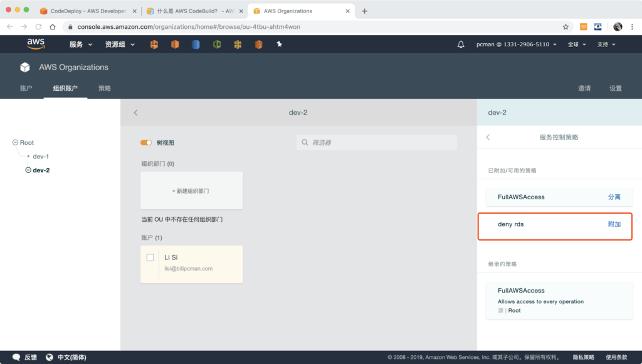Open the Chrome profile avatar
Image resolution: width=642 pixels, height=364 pixels.
point(618,26)
